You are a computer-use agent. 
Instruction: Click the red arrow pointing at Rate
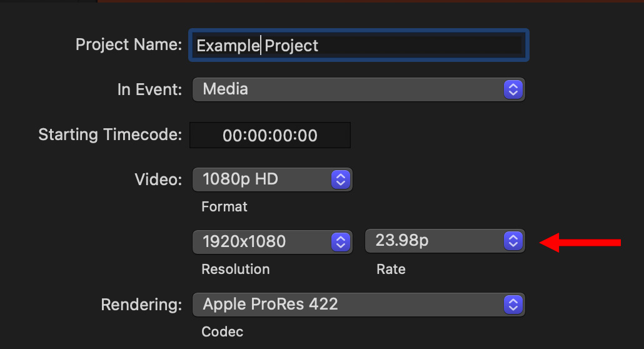[x=580, y=243]
